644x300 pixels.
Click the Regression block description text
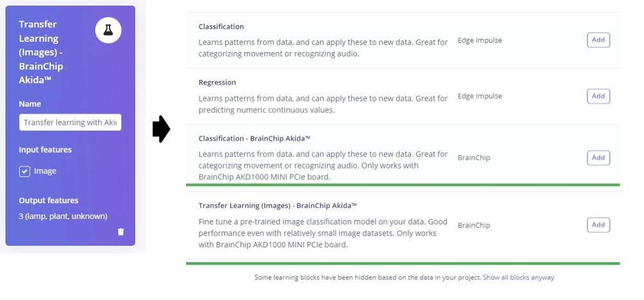coord(323,104)
